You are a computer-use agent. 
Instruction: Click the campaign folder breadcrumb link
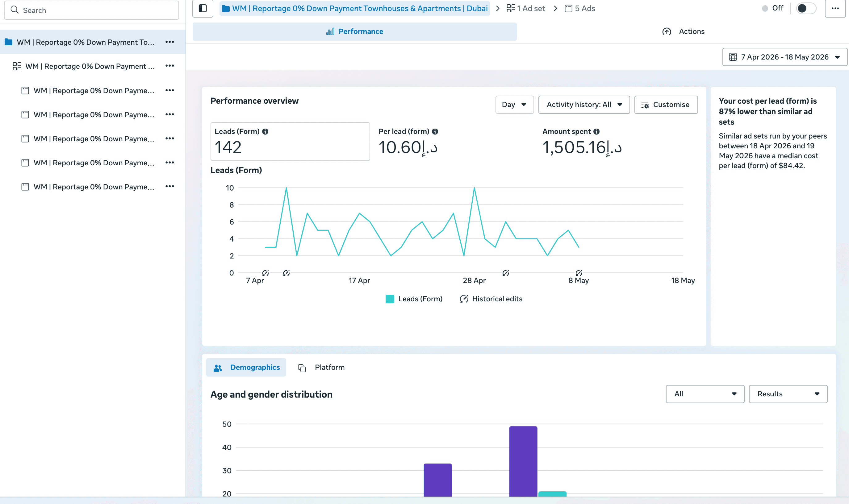tap(355, 8)
